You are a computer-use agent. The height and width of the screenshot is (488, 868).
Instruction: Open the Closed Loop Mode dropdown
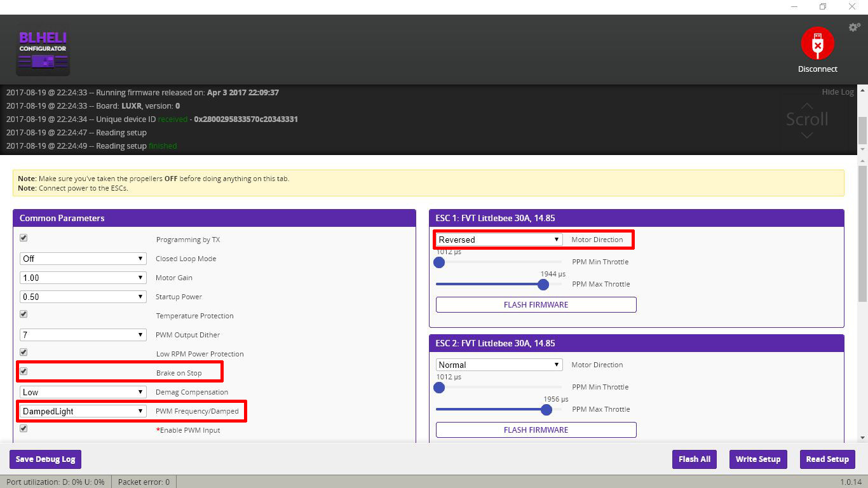[x=83, y=259]
